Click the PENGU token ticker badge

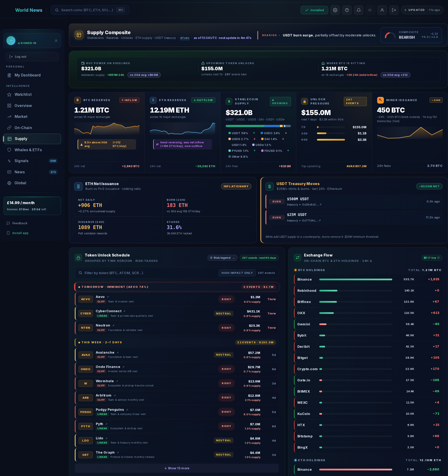[x=86, y=412]
